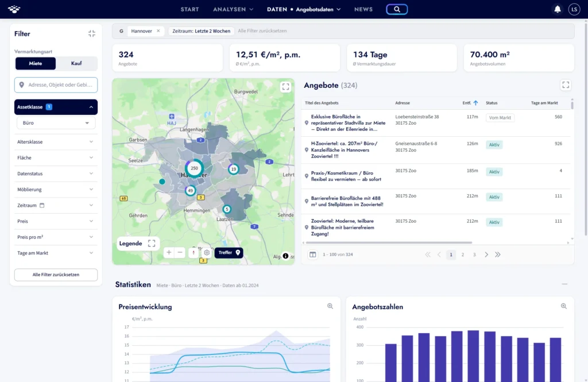Screen dimensions: 588x382
Task: Open the H-Zooviertel 207m² offer
Action: [x=345, y=150]
